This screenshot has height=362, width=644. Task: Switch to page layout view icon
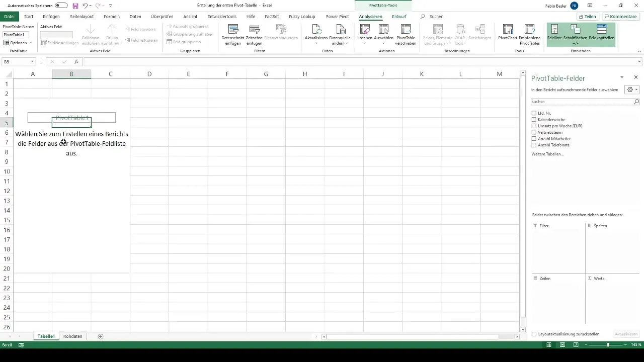562,345
